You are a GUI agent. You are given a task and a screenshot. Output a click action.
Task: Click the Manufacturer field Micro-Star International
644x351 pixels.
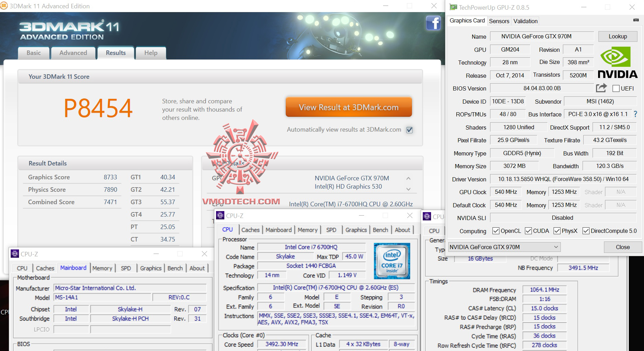130,288
